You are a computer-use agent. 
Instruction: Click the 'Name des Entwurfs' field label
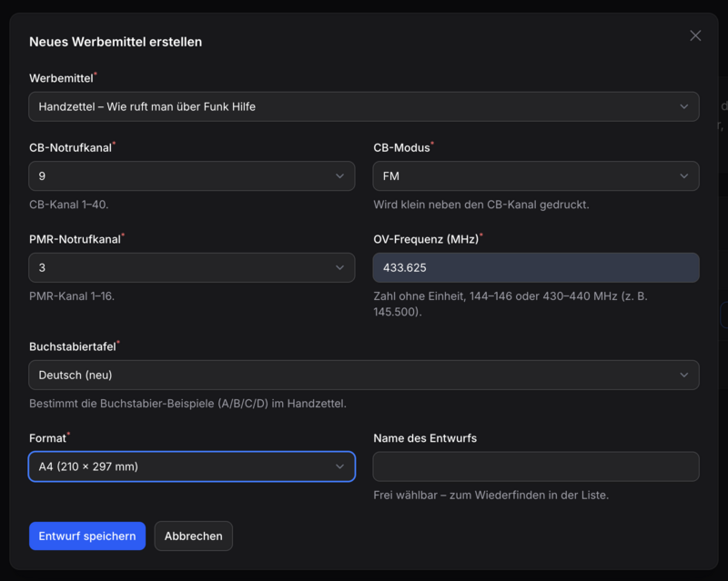(x=425, y=438)
